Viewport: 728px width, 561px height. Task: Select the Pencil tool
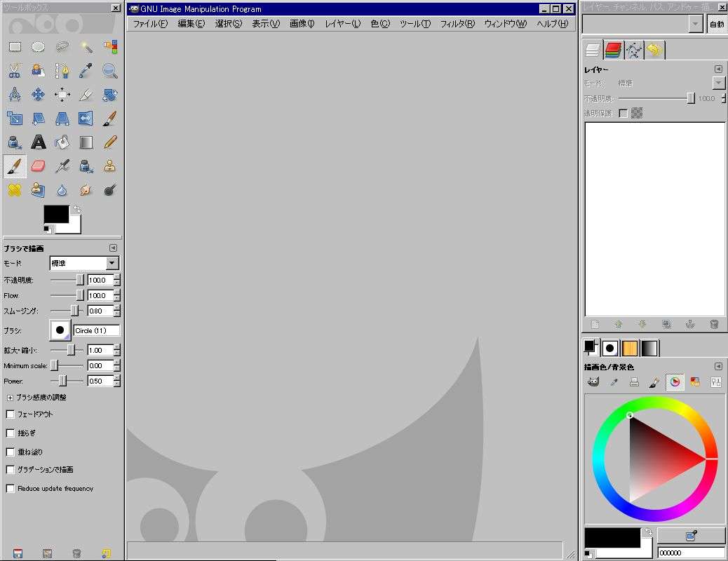tap(110, 142)
